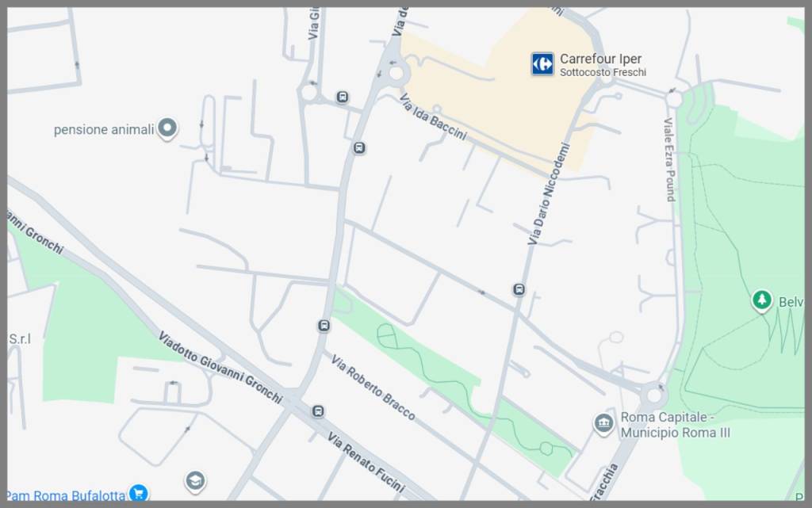Image resolution: width=812 pixels, height=508 pixels.
Task: Click the Via Roberto Bracco street name
Action: coord(373,388)
